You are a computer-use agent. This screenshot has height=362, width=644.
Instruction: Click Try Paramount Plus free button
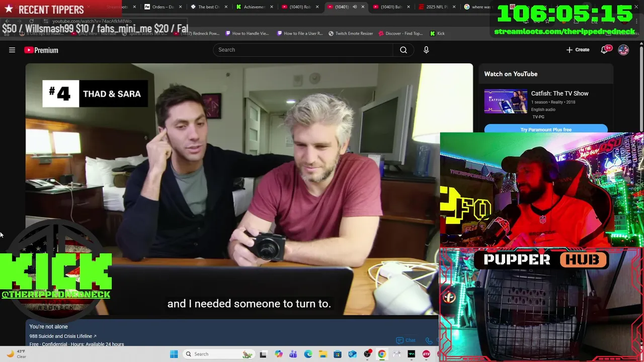click(546, 129)
